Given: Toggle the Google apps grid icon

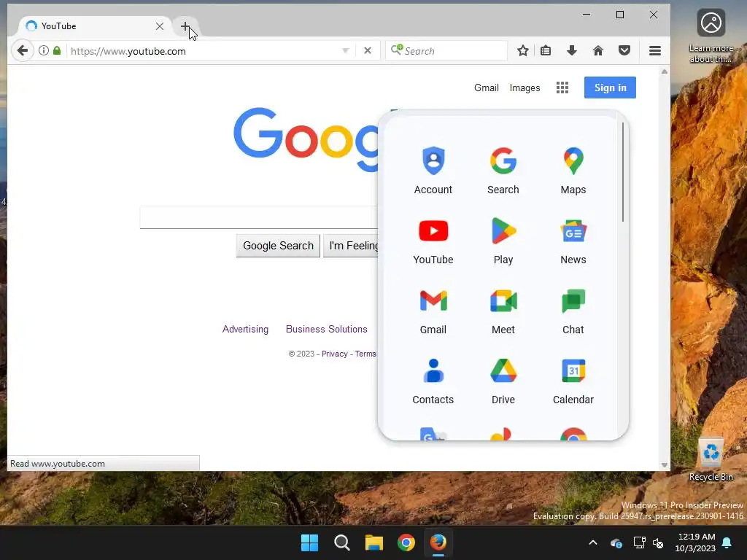Looking at the screenshot, I should pos(562,87).
